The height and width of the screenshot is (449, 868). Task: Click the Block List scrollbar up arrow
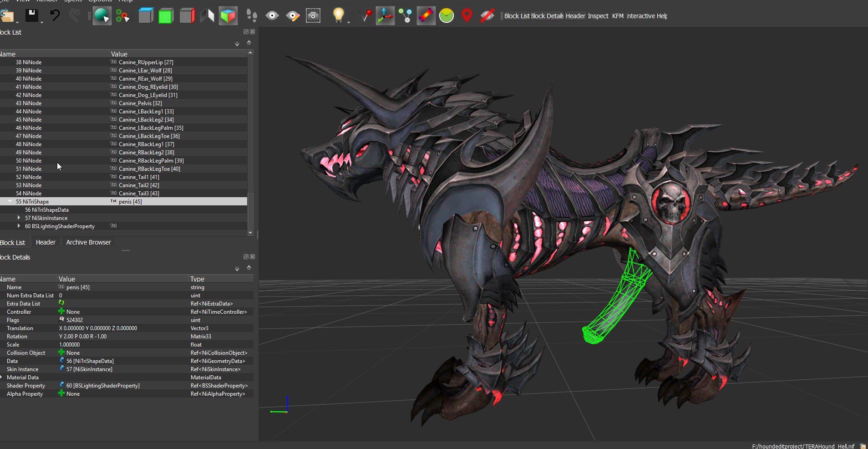[x=250, y=53]
